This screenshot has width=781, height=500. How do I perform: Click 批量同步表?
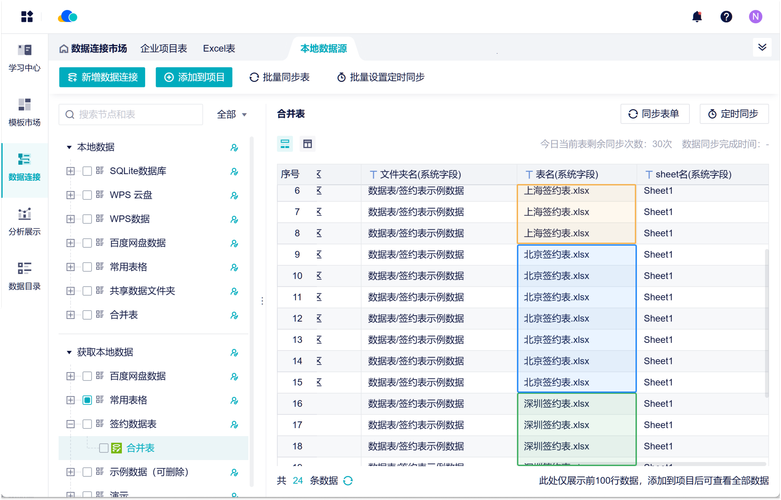coord(279,77)
